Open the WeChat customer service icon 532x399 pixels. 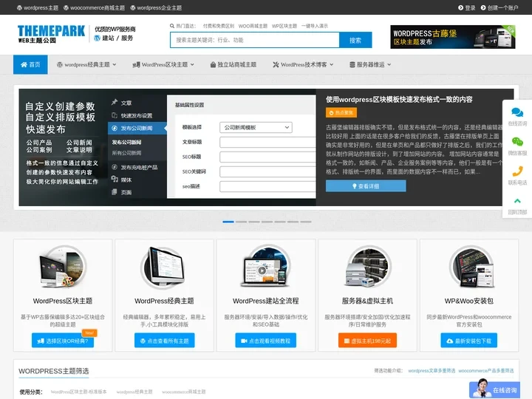[x=517, y=142]
